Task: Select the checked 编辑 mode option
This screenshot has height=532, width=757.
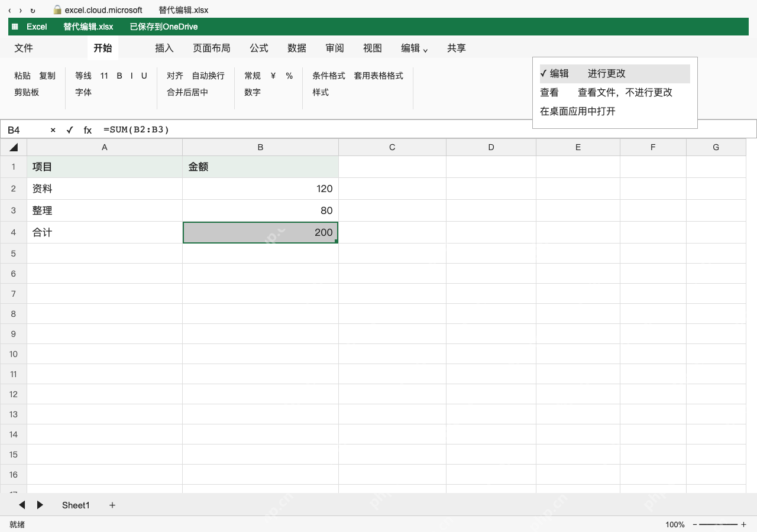Action: (614, 74)
